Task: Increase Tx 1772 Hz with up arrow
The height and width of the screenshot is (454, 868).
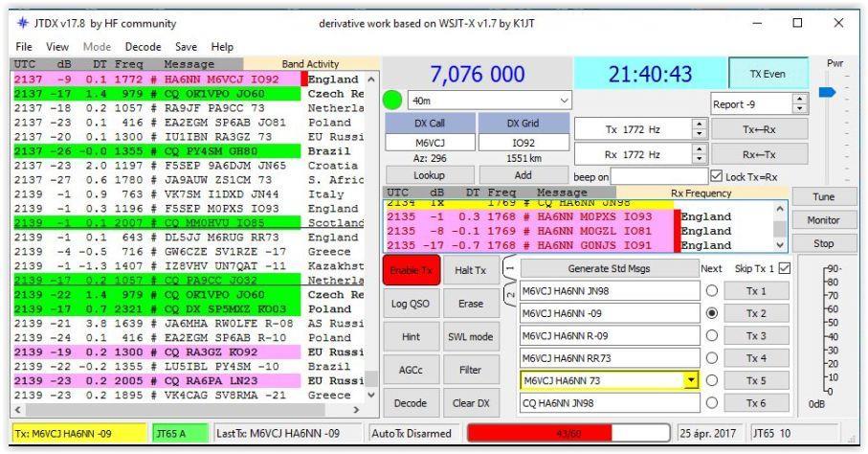Action: click(700, 125)
